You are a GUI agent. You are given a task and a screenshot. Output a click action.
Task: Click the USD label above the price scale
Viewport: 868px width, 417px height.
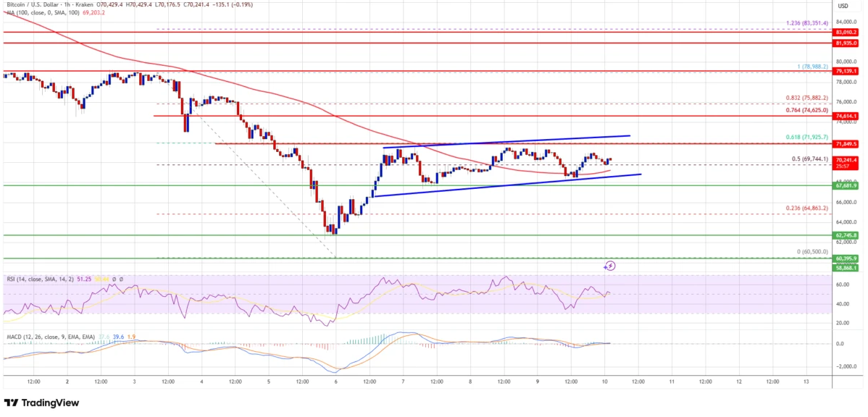(x=843, y=6)
